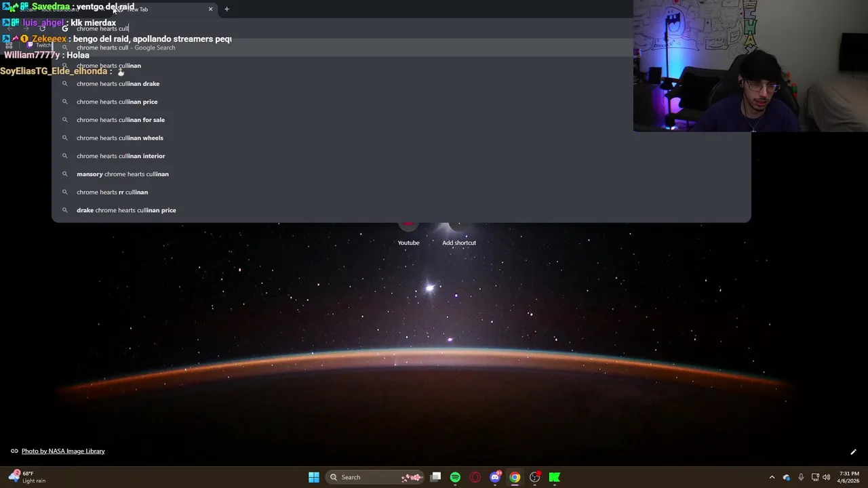Image resolution: width=868 pixels, height=488 pixels.
Task: Choose the "chrome hearts cullinan price" suggestion
Action: click(x=401, y=102)
